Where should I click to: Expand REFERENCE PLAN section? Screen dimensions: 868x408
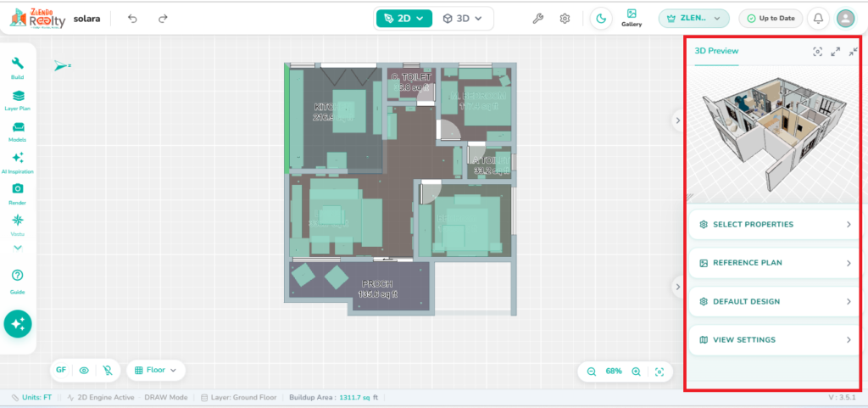pos(773,263)
